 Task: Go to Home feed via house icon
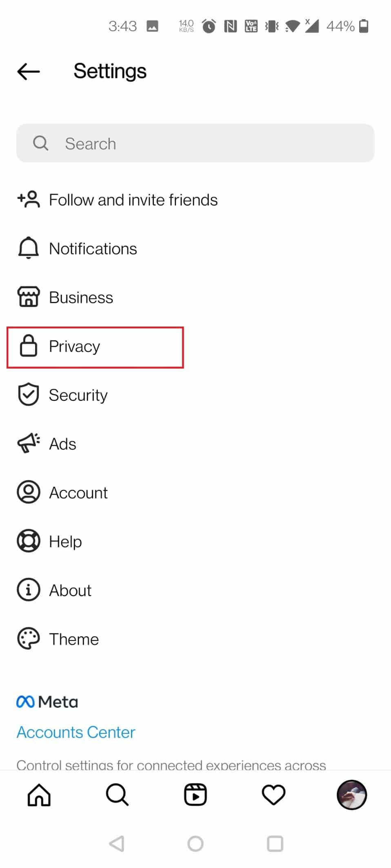(x=39, y=794)
